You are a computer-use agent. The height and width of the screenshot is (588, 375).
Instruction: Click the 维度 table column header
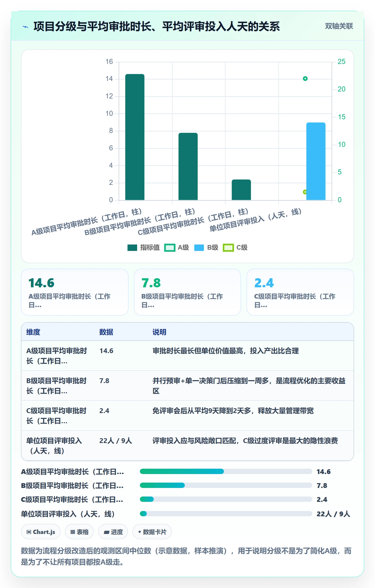click(x=33, y=332)
